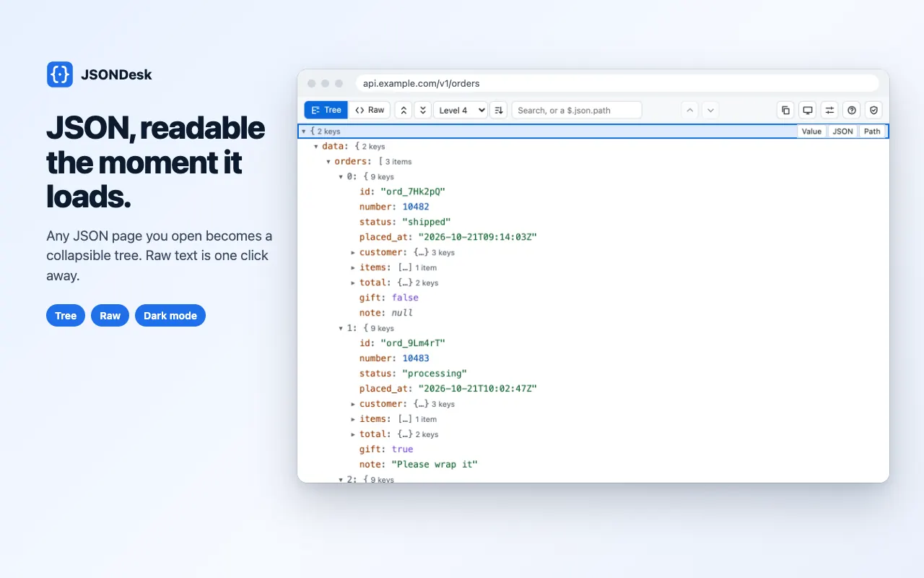
Task: Expand all nodes with the double-down chevron
Action: pos(423,110)
